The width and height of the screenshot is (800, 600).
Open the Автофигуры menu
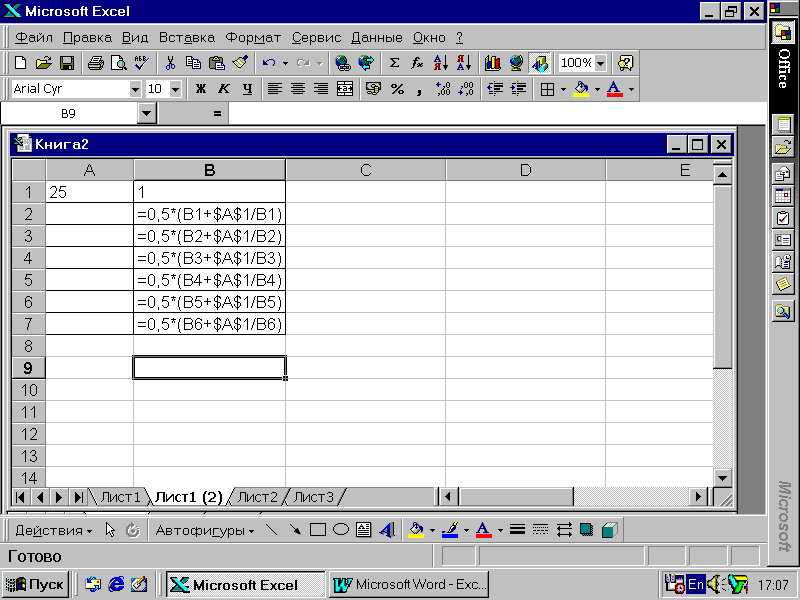click(x=205, y=531)
